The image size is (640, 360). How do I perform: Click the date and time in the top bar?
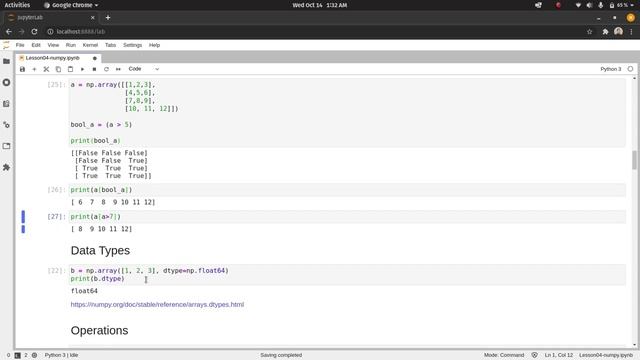[x=320, y=5]
